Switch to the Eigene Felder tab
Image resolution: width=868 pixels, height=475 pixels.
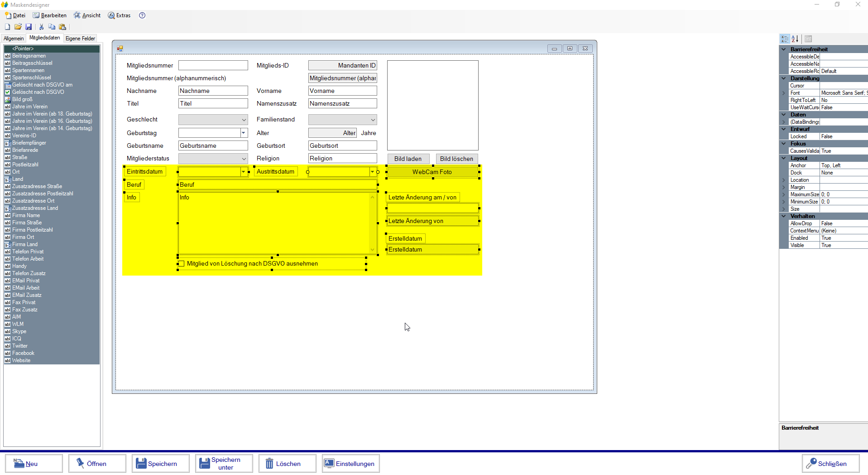pyautogui.click(x=80, y=39)
